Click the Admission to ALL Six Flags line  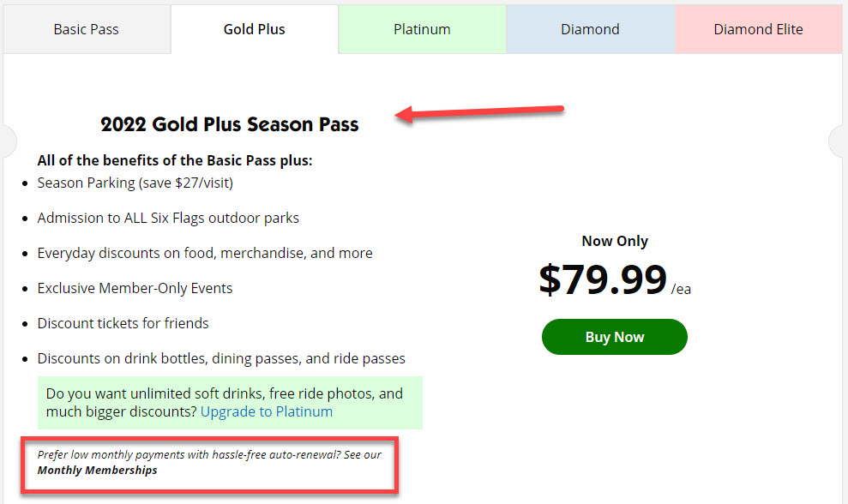click(168, 218)
